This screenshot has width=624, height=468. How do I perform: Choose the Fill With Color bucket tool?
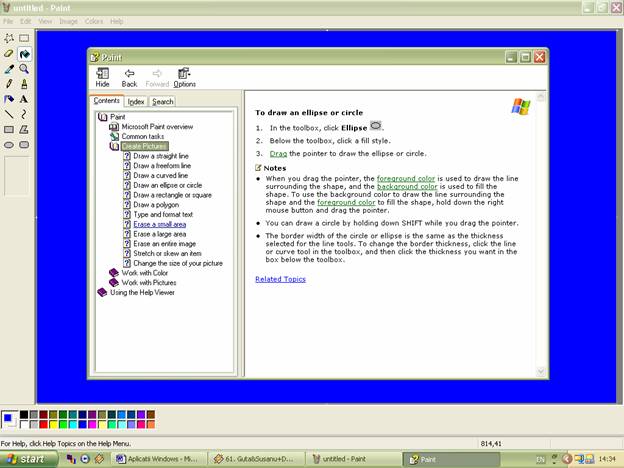[24, 54]
